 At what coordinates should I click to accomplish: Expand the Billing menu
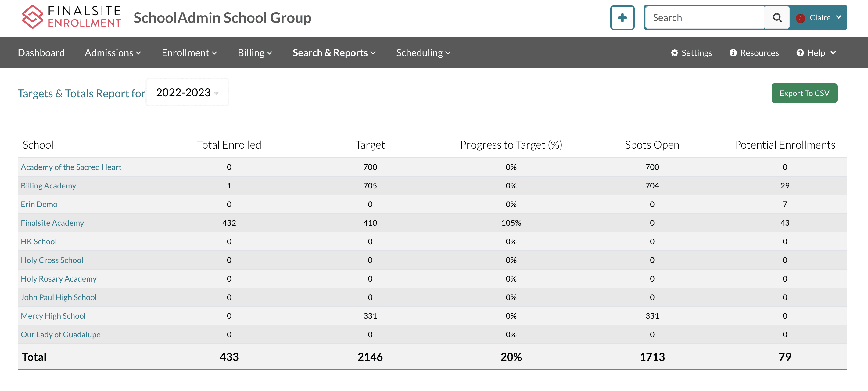point(255,53)
